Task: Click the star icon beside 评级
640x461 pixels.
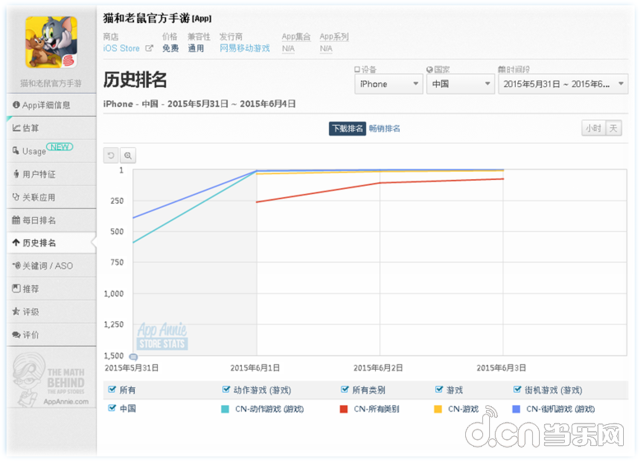Action: (16, 312)
